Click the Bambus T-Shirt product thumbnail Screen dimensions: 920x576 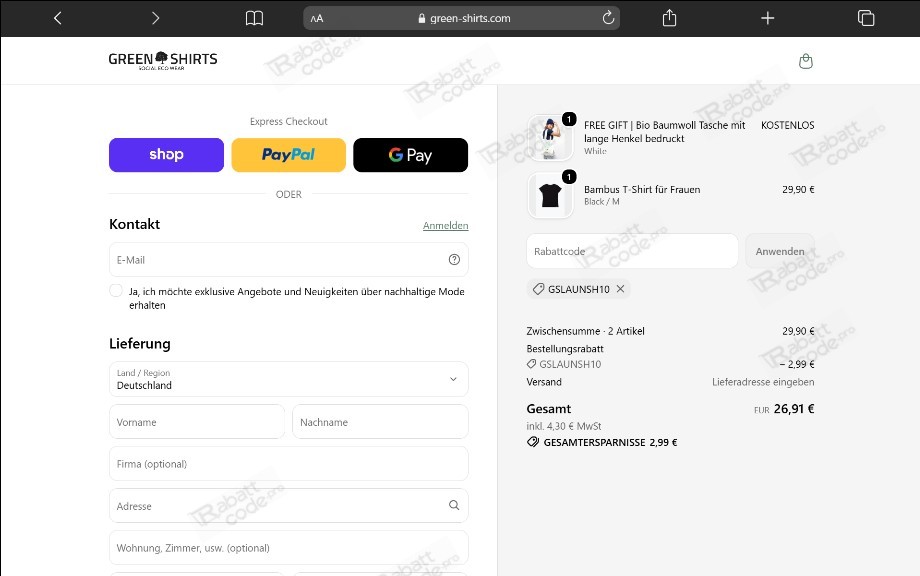(550, 195)
